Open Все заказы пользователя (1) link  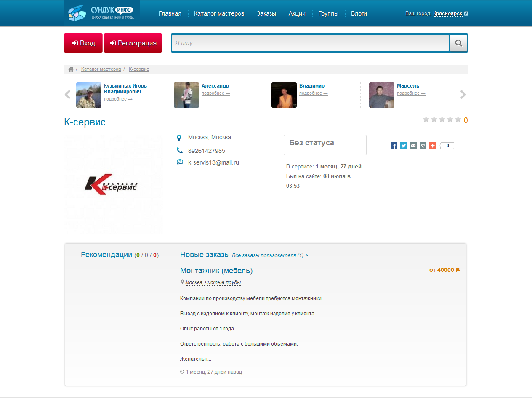coord(268,255)
